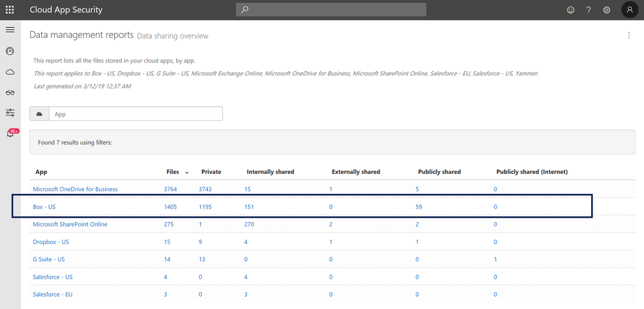644x309 pixels.
Task: Open the Salesforce - EU link
Action: click(53, 295)
